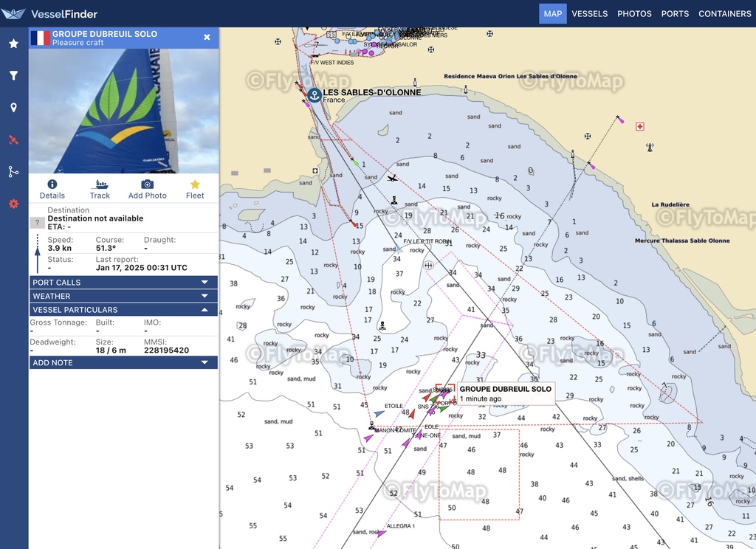Click the wreck symbol near depth 34

point(428,265)
